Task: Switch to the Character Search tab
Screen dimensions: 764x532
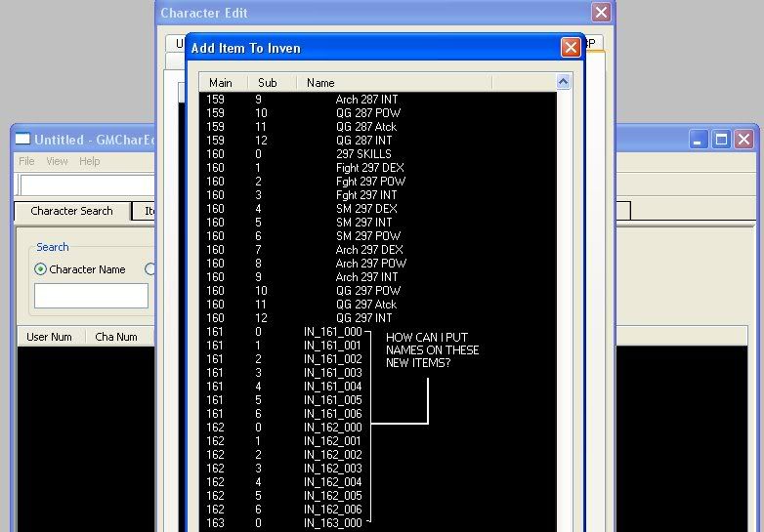Action: click(71, 211)
